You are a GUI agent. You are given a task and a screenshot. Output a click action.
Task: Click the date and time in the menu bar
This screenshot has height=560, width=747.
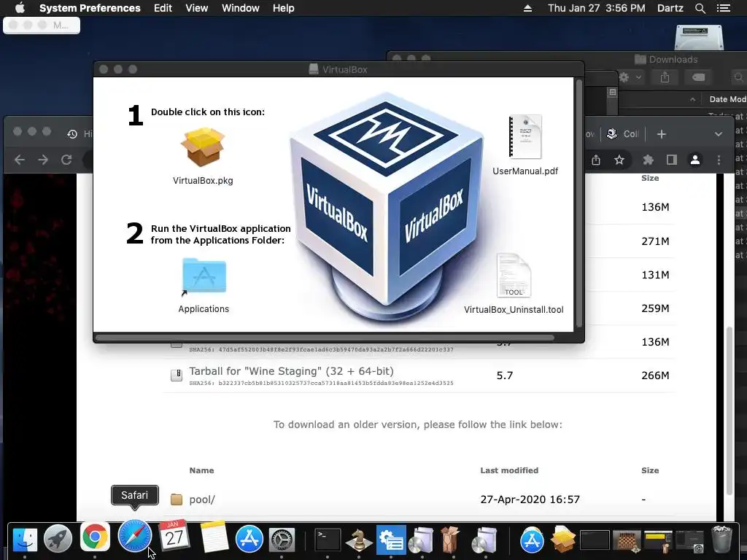(597, 8)
